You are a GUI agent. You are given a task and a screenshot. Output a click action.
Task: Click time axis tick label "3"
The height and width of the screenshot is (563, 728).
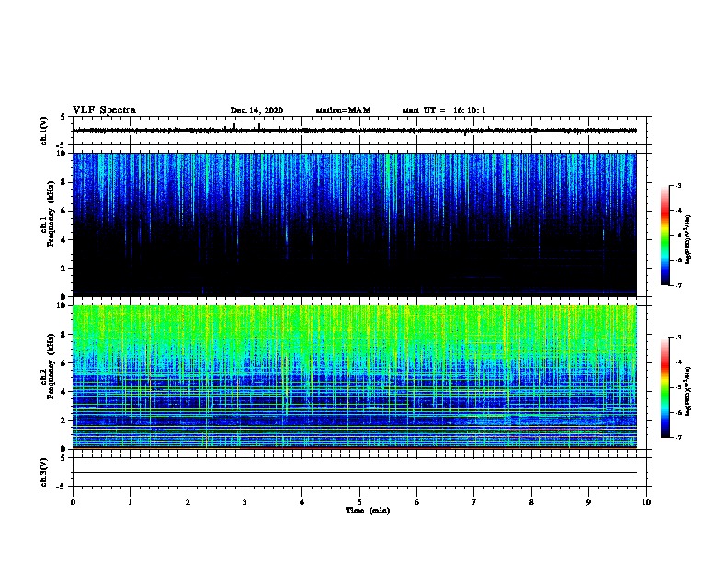point(245,502)
